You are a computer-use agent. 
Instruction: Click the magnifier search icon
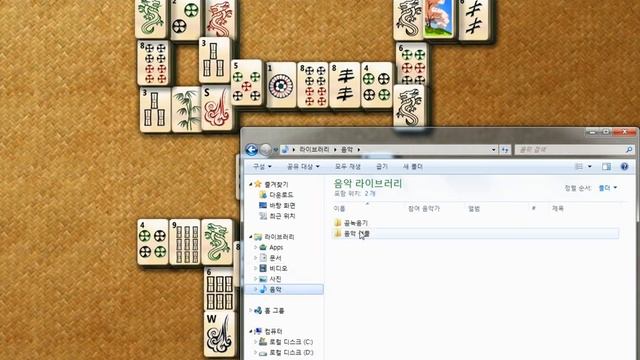pos(629,150)
